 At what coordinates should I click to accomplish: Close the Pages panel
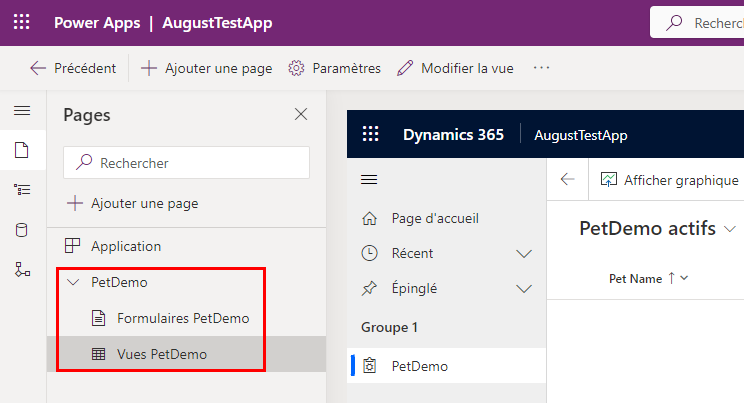click(x=301, y=114)
